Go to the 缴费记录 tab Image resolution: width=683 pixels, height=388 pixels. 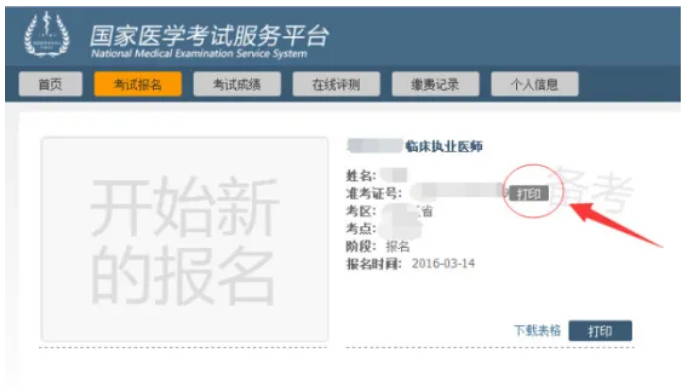click(436, 84)
